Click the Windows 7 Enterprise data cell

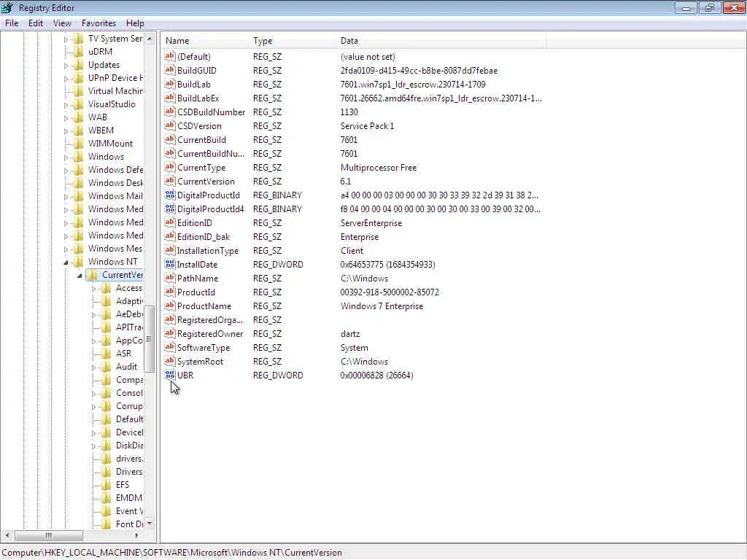(x=382, y=306)
